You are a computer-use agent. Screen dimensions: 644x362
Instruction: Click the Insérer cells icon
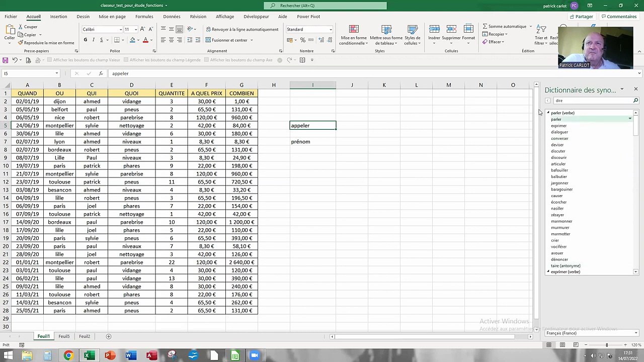pyautogui.click(x=434, y=29)
